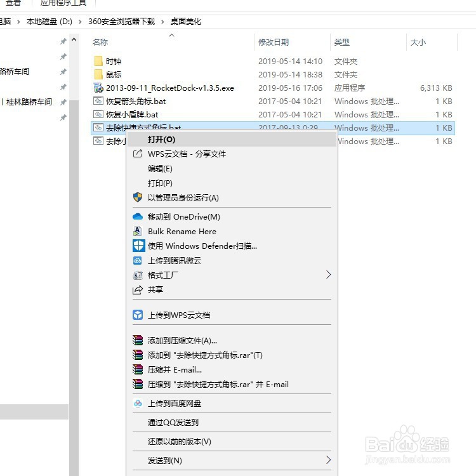Screen dimensions: 476x476
Task: Select file 2013-09-11_RocketDock-v1.3.5.exe
Action: tap(170, 88)
